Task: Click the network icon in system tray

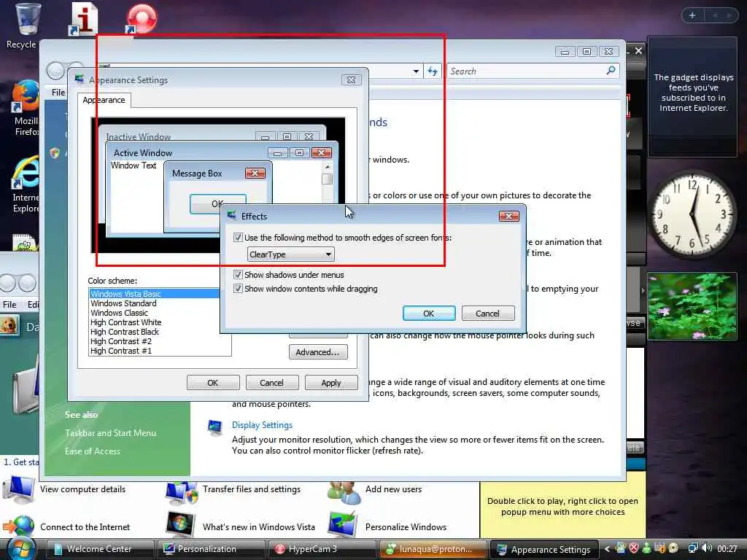Action: (x=693, y=548)
